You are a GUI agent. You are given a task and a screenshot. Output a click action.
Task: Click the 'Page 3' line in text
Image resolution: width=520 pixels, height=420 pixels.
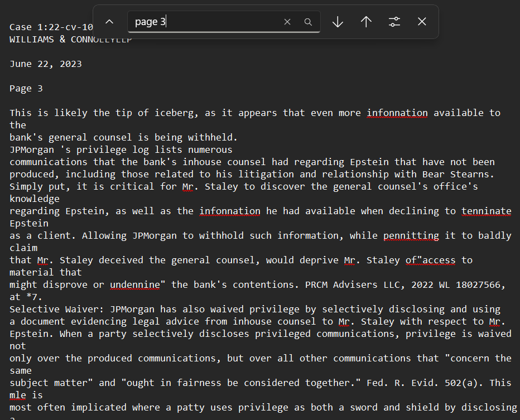click(x=26, y=89)
